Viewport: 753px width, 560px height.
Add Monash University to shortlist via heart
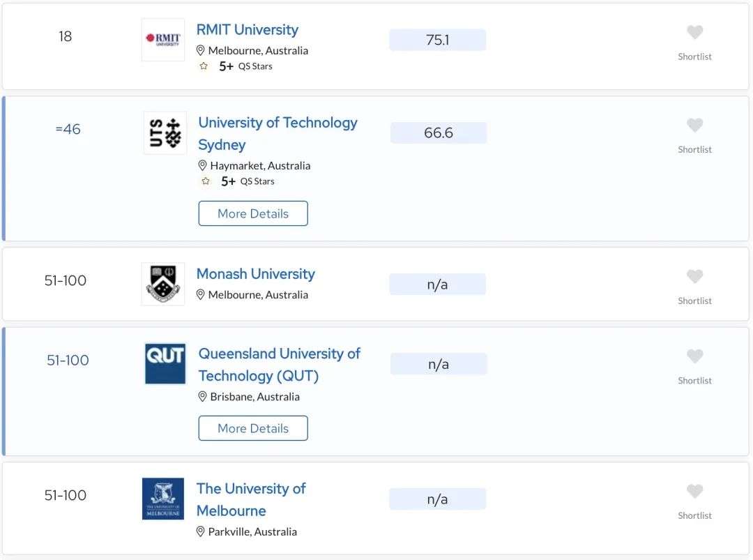pyautogui.click(x=694, y=277)
